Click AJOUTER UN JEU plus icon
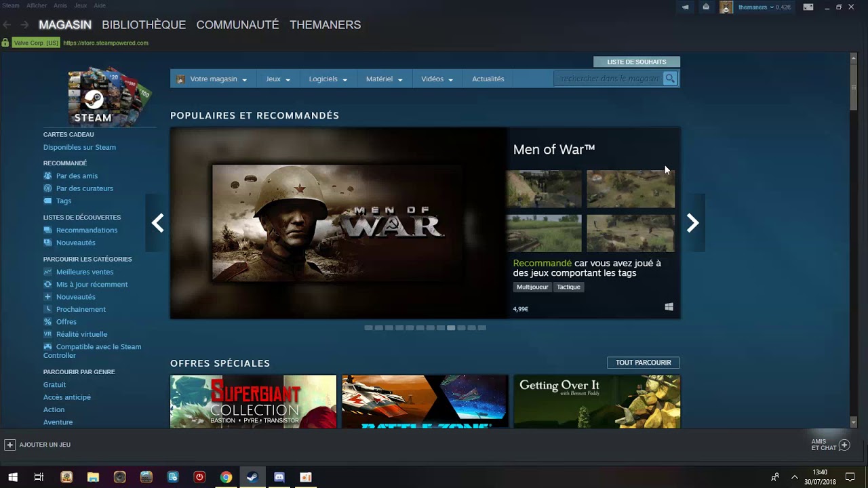The width and height of the screenshot is (868, 488). click(x=9, y=445)
